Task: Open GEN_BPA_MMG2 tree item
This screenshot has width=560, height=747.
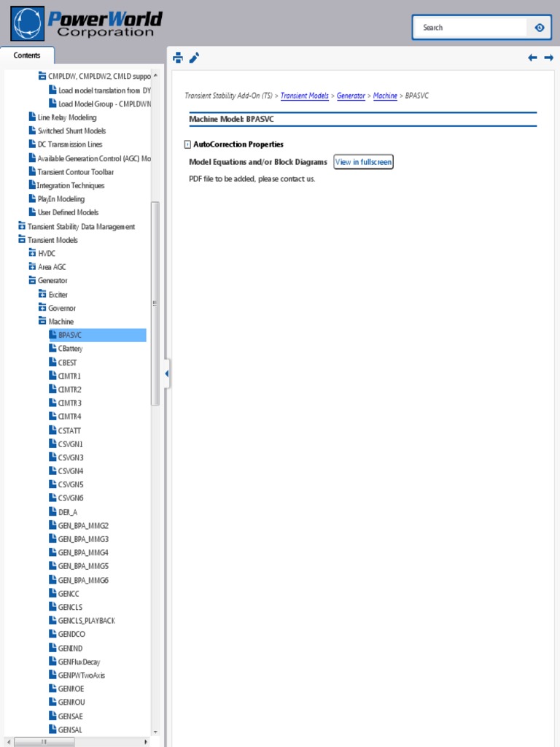Action: [83, 525]
